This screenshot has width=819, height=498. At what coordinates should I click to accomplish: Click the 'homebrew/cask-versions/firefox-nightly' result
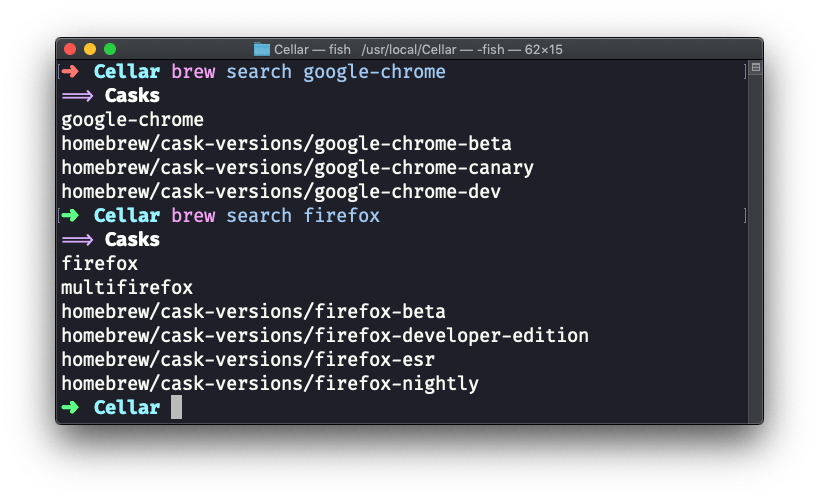pyautogui.click(x=270, y=384)
